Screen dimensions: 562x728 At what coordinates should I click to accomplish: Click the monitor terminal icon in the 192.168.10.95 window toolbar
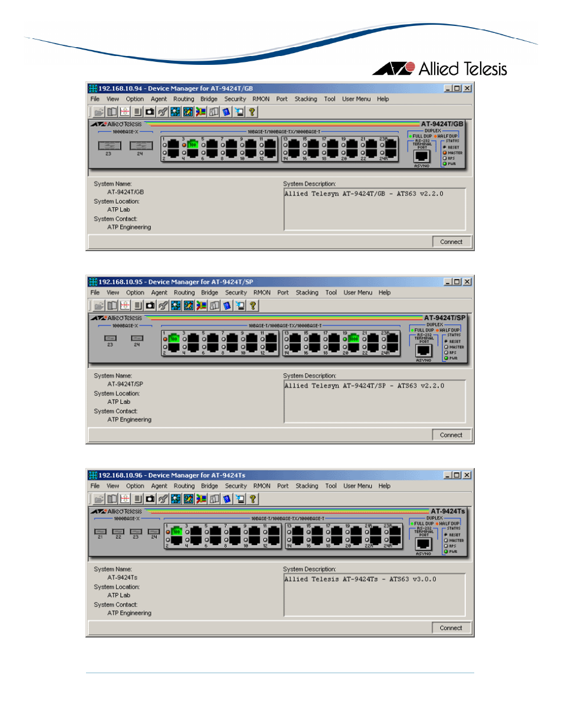pyautogui.click(x=240, y=305)
